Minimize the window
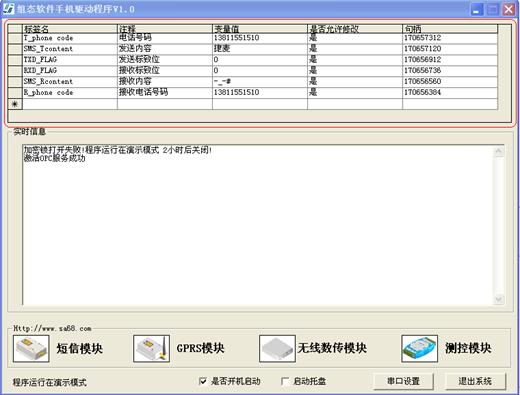Viewport: 520px width, 395px height. tap(477, 9)
